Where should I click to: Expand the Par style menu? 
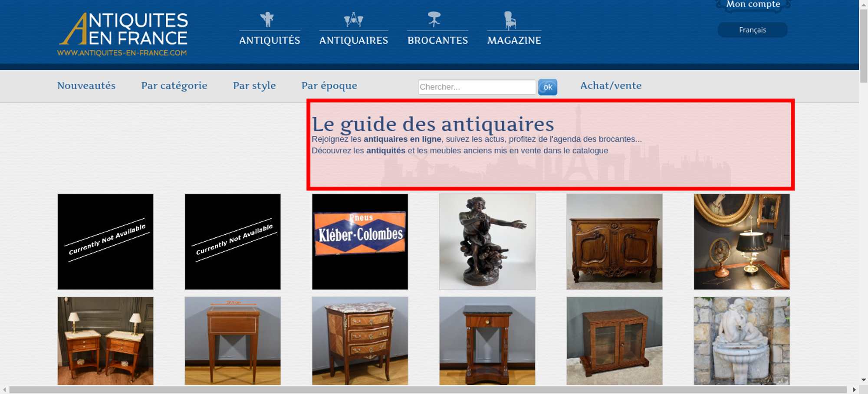[x=254, y=85]
